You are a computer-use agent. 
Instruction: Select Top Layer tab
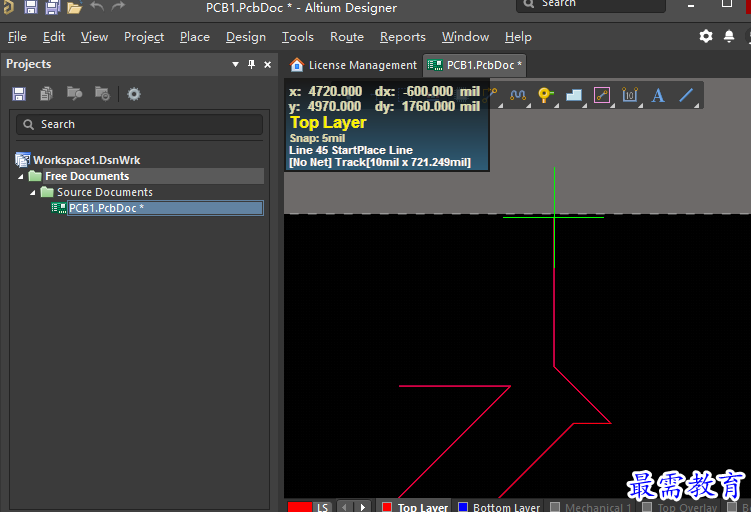(415, 507)
